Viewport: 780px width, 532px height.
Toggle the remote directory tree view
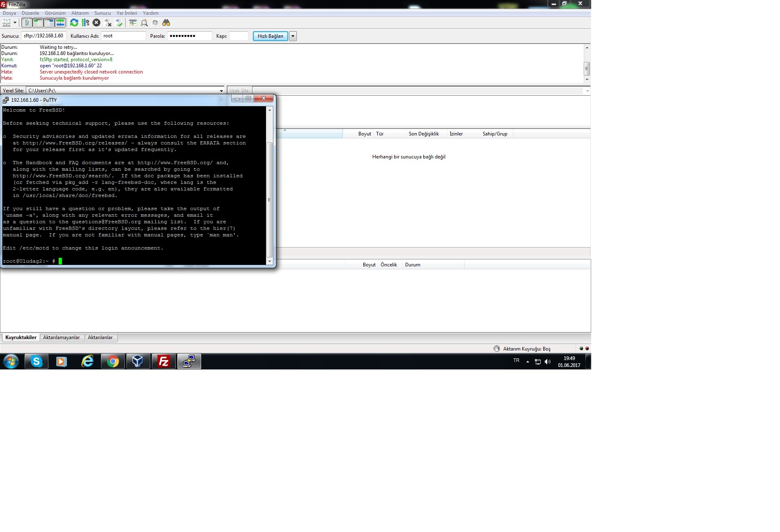pyautogui.click(x=49, y=23)
